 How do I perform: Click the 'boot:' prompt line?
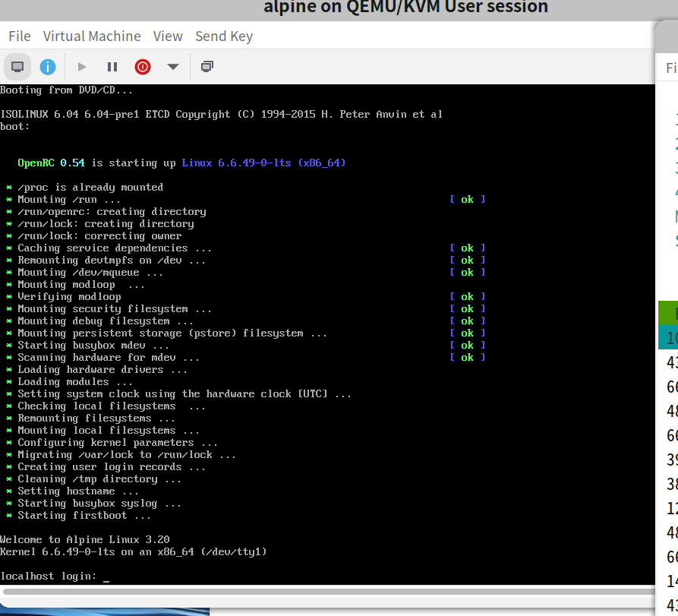(x=14, y=126)
